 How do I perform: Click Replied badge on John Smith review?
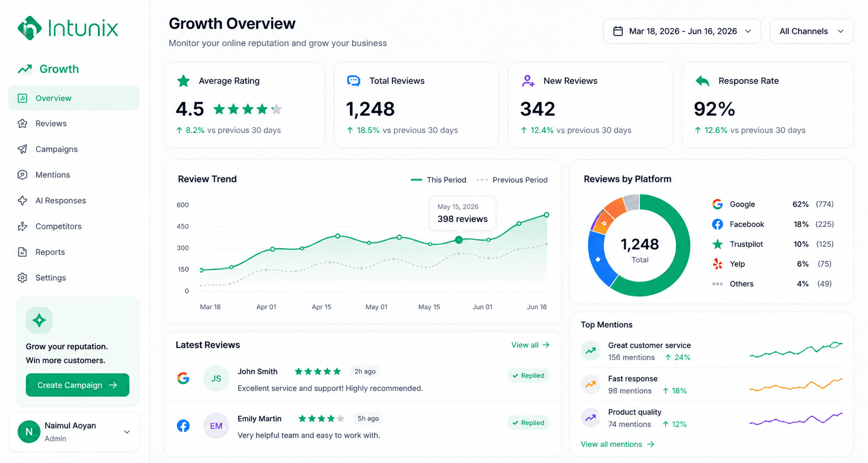[x=528, y=376]
